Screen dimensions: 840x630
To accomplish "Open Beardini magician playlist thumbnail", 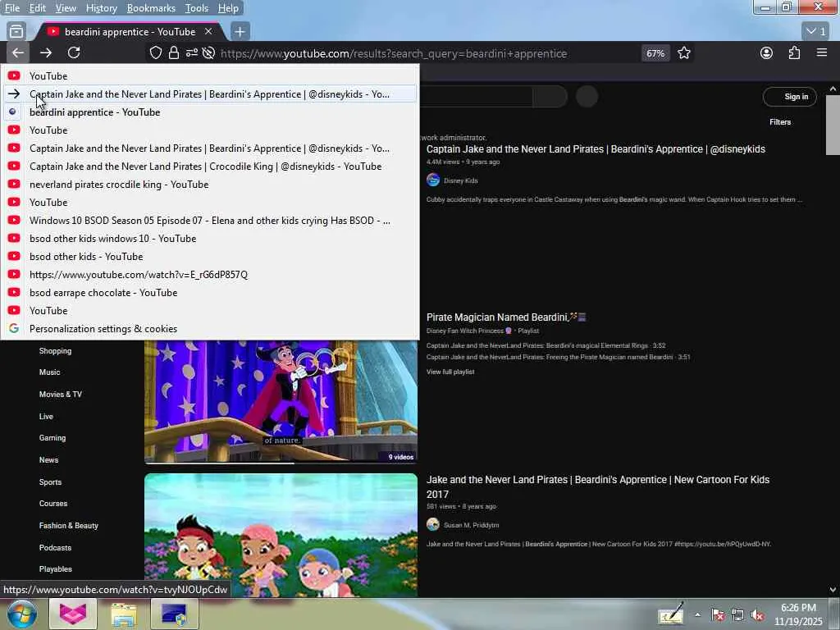I will [x=281, y=400].
